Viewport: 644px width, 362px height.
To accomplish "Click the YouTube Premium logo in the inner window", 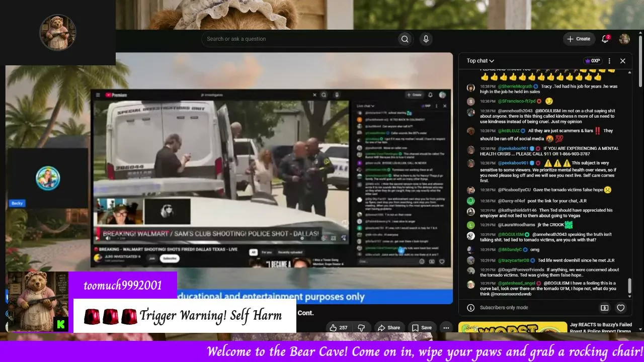I will (116, 95).
